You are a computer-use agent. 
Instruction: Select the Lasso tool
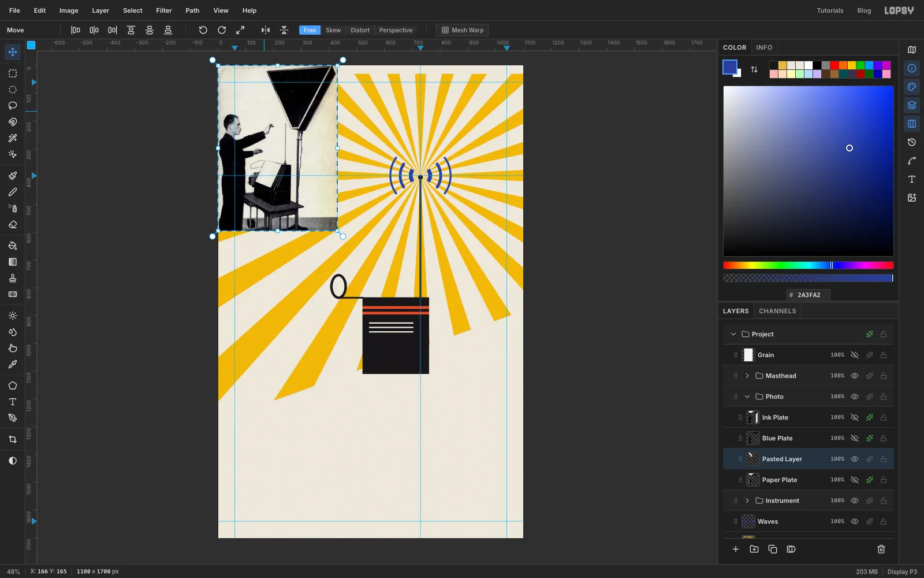(13, 106)
